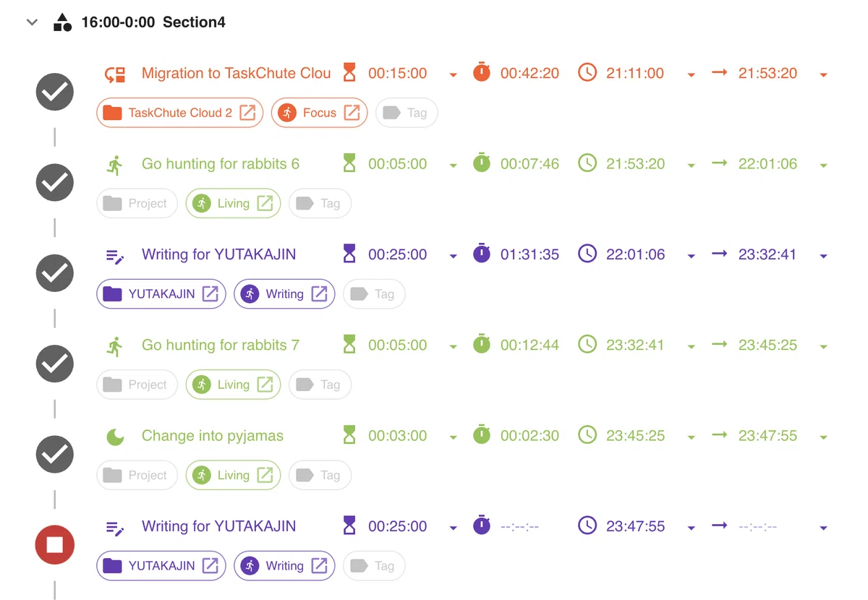868x600 pixels.
Task: Open external link icon on TaskChute Cloud 2 chip
Action: 247,113
